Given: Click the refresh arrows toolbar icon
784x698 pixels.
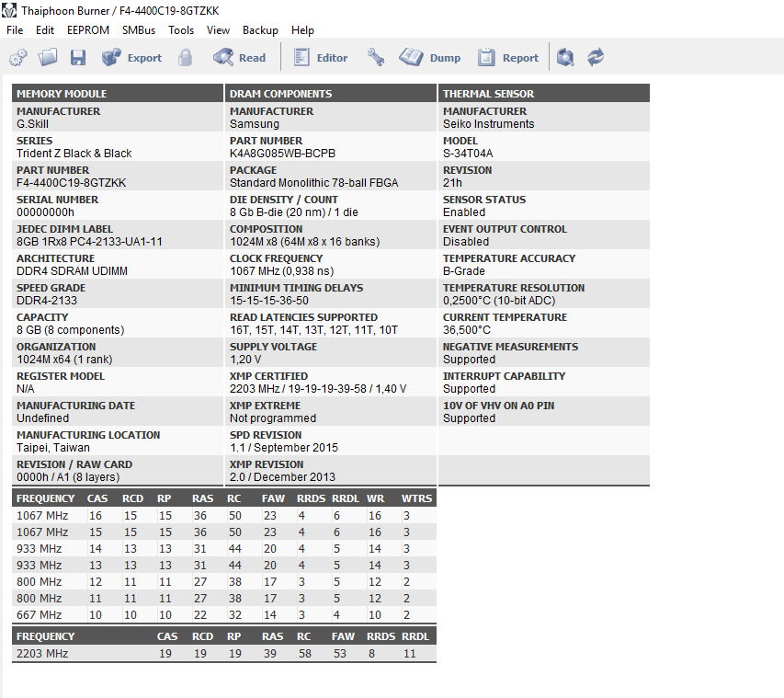Looking at the screenshot, I should (596, 58).
